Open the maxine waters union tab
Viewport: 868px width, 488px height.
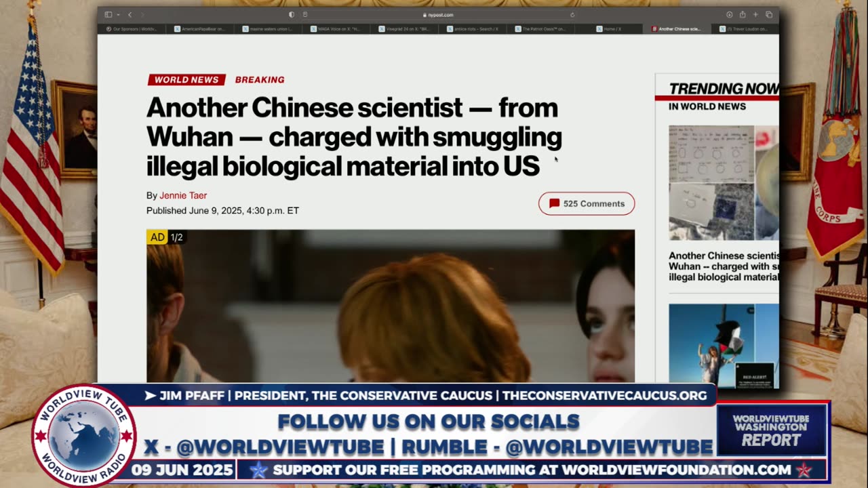pyautogui.click(x=269, y=29)
